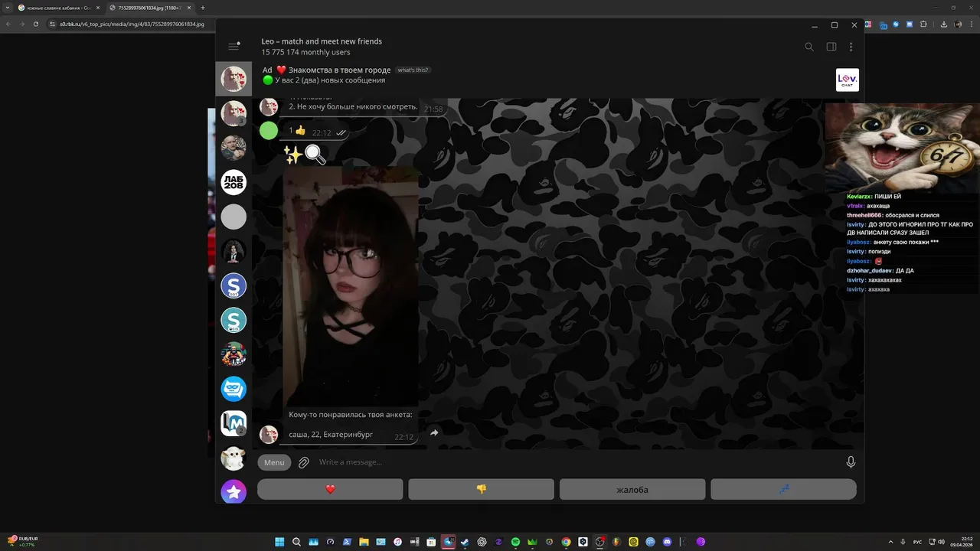
Task: Open the browser tab search dropdown
Action: pyautogui.click(x=7, y=8)
